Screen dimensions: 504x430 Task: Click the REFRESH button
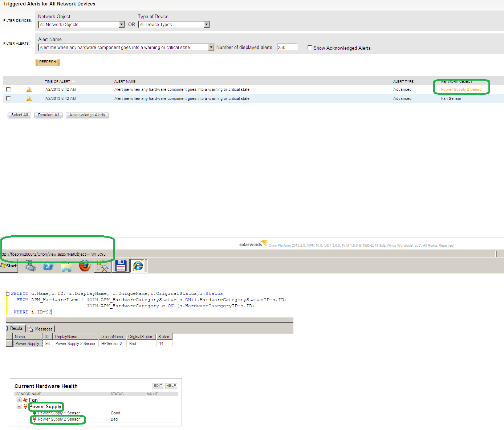(x=48, y=62)
